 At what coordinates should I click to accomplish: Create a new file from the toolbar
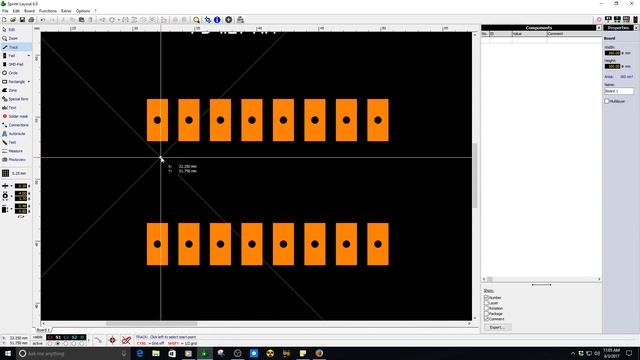tap(4, 20)
